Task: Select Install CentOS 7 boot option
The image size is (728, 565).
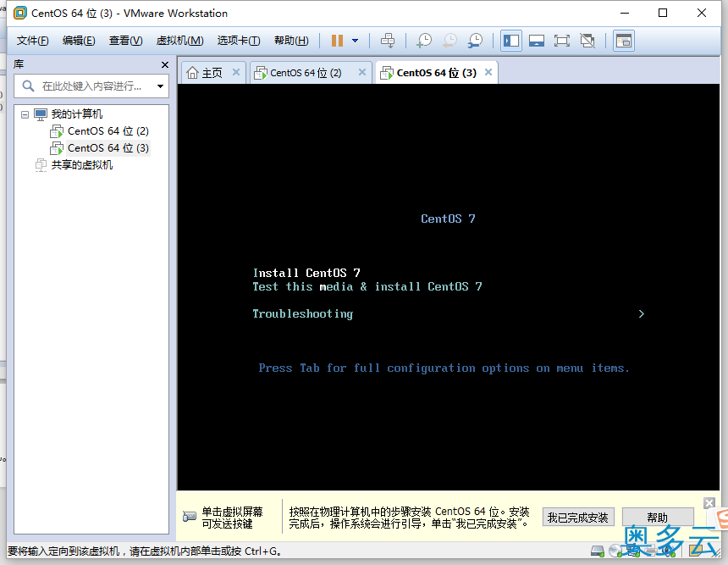Action: click(x=306, y=273)
